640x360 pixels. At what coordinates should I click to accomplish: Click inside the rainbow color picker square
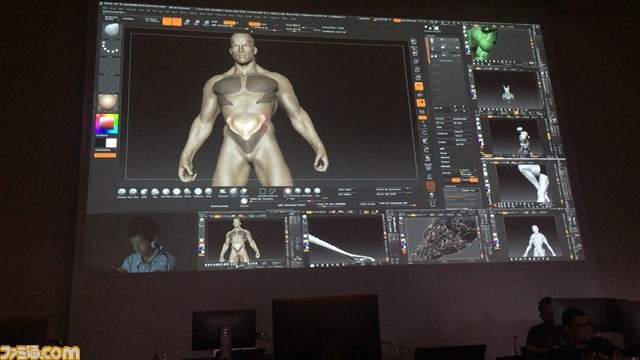[x=107, y=123]
